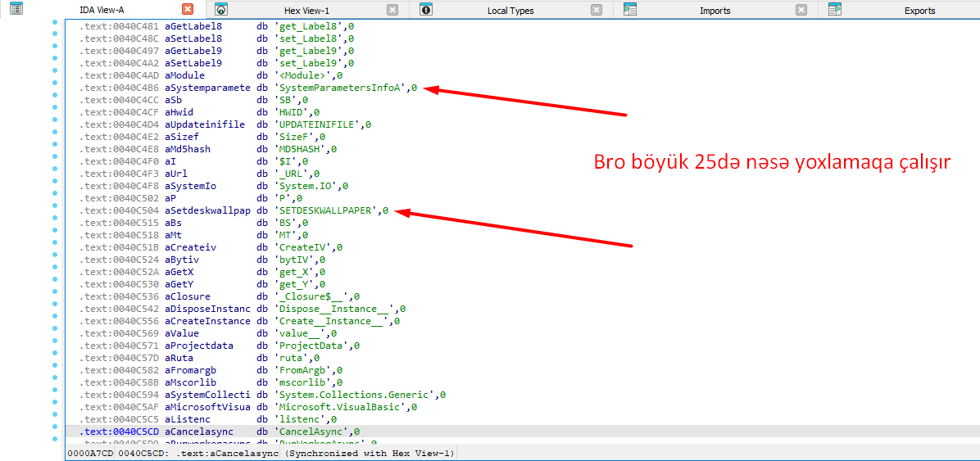This screenshot has height=461, width=980.
Task: Select the aSystemparamete label in disassembly
Action: pos(207,88)
